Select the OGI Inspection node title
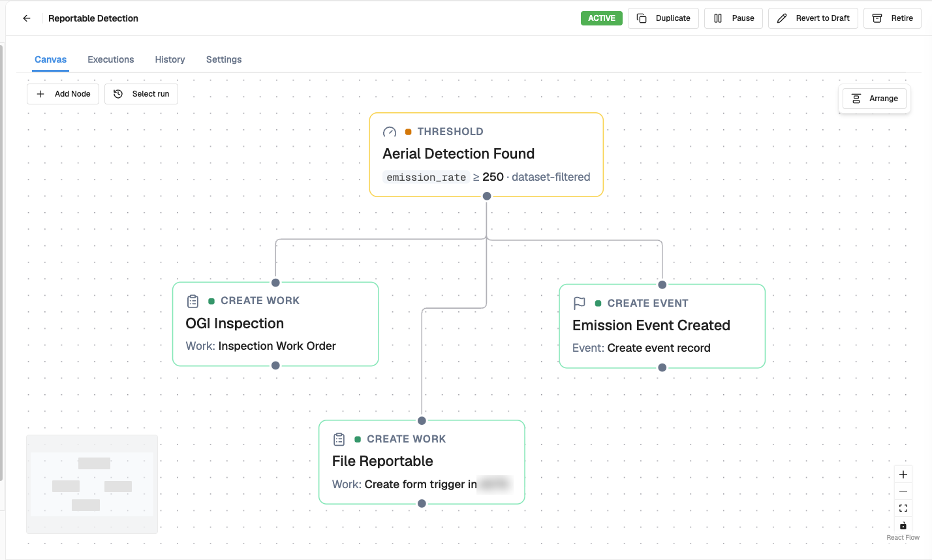Screen dimensions: 932x560 pyautogui.click(x=235, y=324)
